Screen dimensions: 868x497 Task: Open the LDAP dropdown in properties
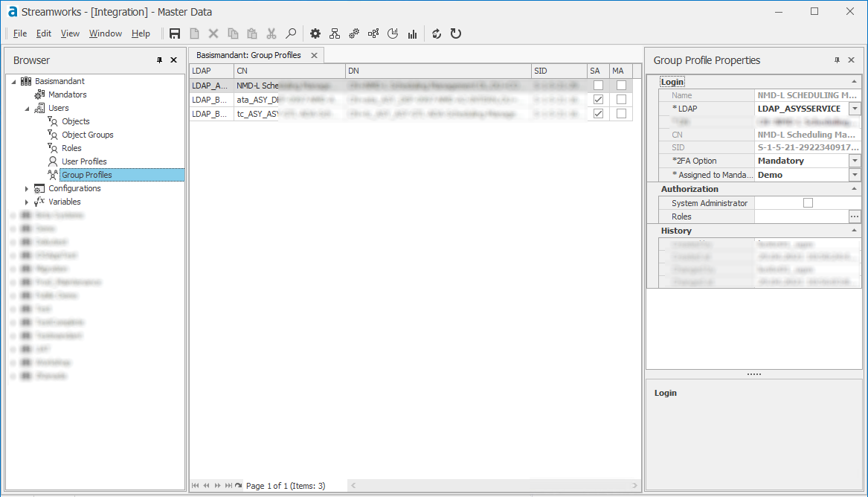855,109
